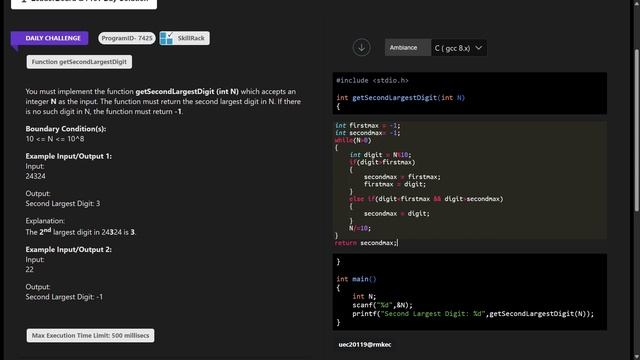Click the 'Boundary Condition(s):' heading
This screenshot has width=640, height=360.
coord(66,129)
